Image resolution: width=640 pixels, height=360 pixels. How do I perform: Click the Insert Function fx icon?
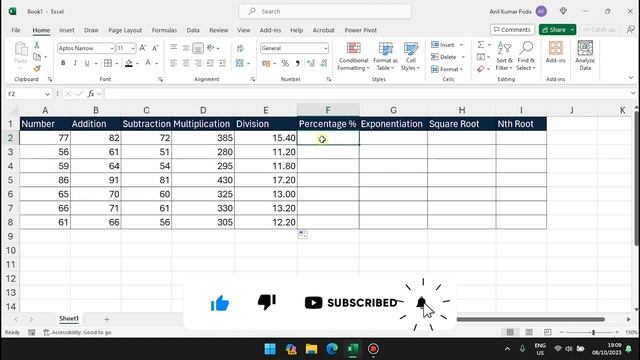point(91,94)
